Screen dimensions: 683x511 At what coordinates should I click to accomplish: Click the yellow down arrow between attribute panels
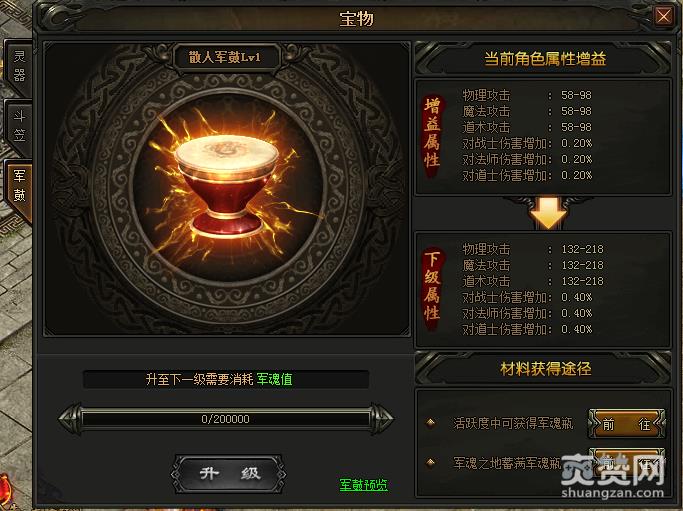548,213
